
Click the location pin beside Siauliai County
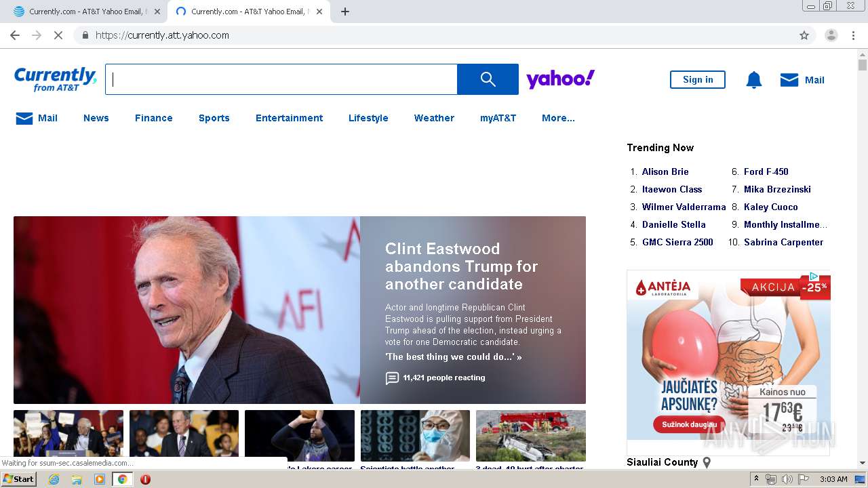click(707, 462)
